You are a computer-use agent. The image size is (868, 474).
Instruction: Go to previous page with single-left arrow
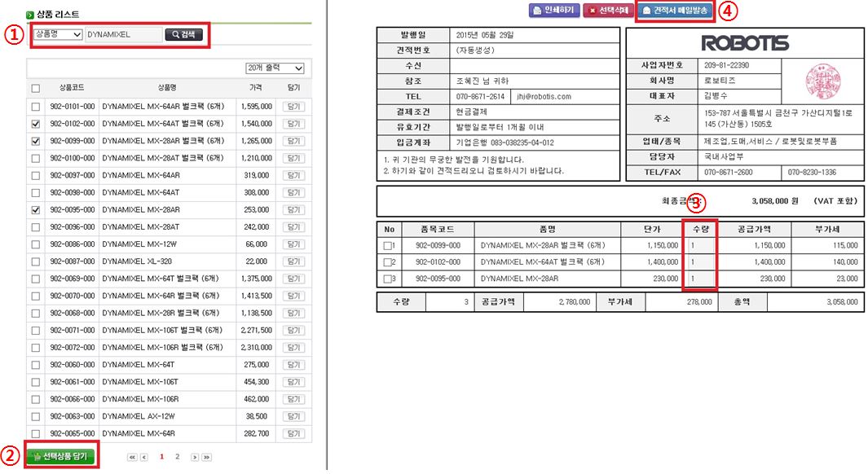[x=144, y=458]
